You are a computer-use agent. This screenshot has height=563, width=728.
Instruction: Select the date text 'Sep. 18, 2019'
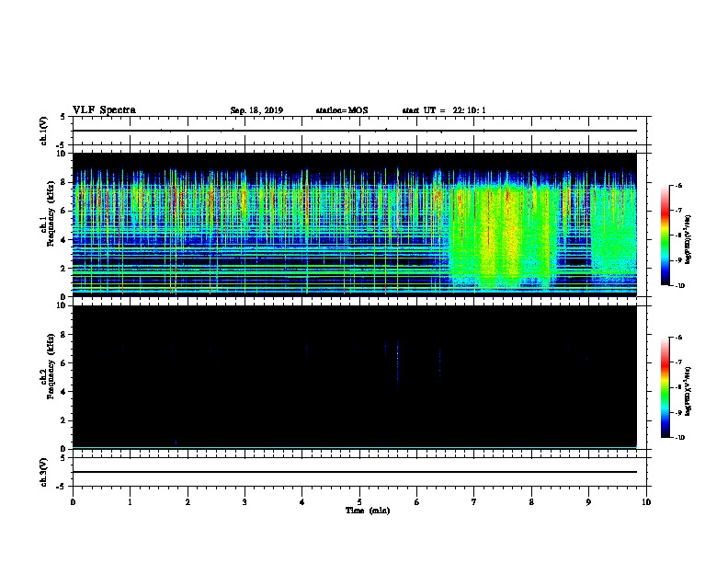click(x=256, y=110)
